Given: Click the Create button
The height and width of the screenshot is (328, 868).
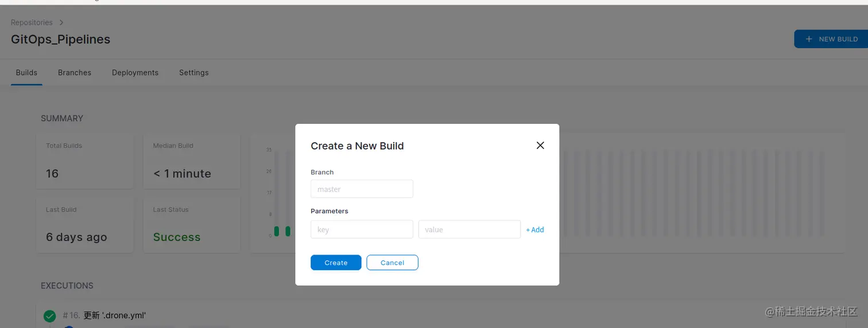Looking at the screenshot, I should pos(336,263).
